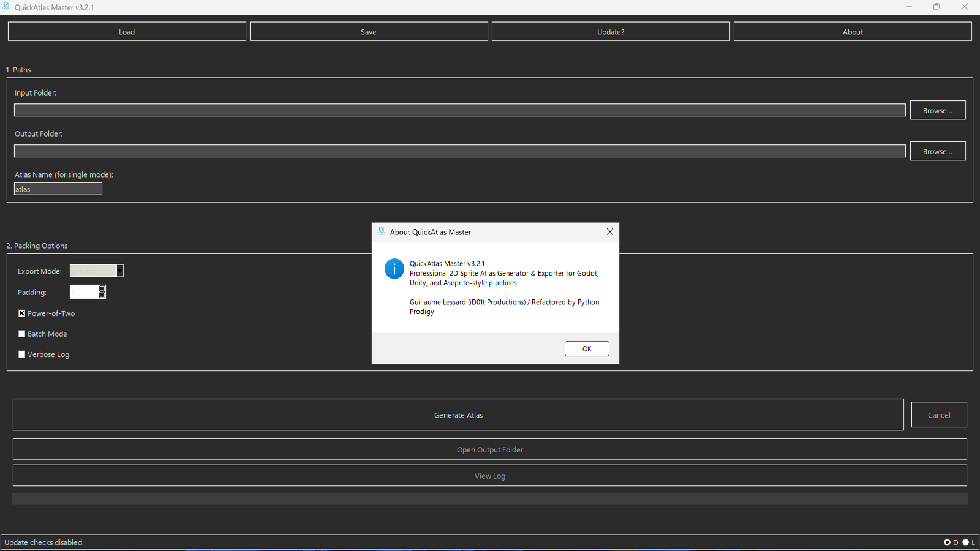Increase Padding with the up stepper arrow
980x551 pixels.
pos(102,288)
